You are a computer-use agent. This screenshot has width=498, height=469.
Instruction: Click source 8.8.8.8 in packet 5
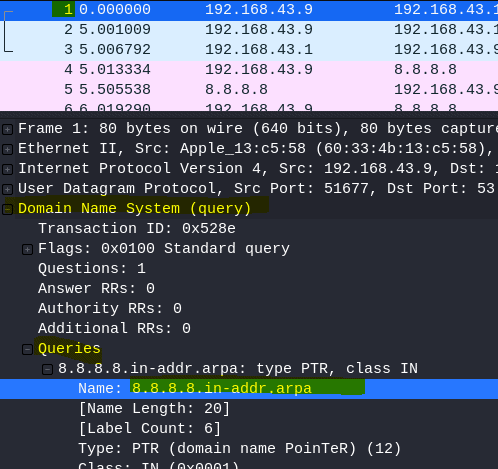click(236, 90)
